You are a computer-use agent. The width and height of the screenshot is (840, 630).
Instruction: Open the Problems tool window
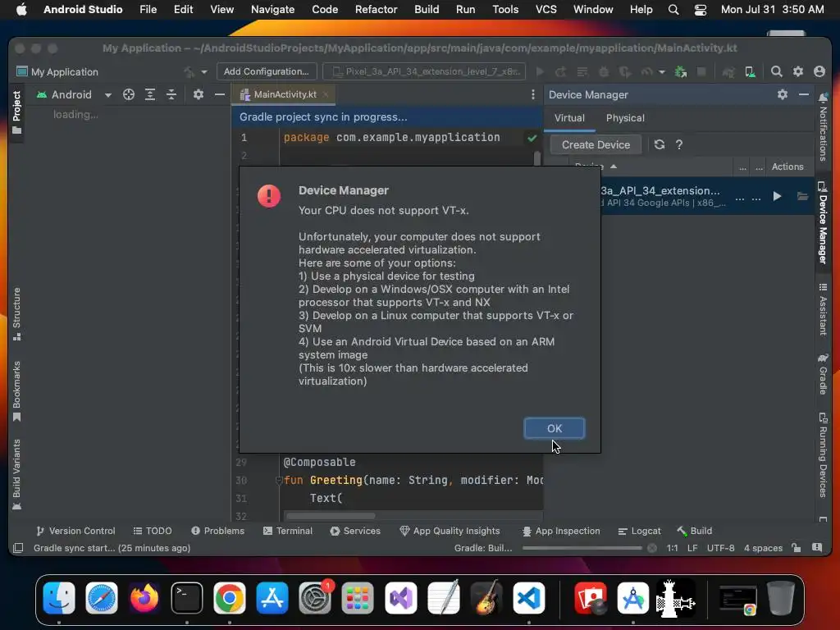pyautogui.click(x=217, y=531)
